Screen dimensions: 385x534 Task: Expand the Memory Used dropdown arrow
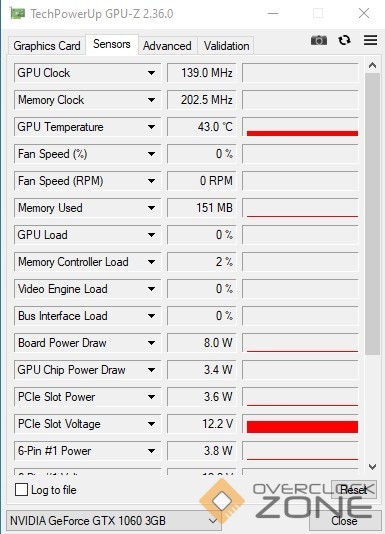click(x=151, y=208)
